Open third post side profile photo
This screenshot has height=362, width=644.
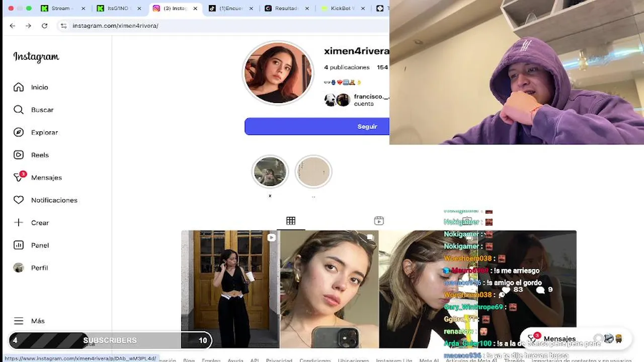pyautogui.click(x=428, y=289)
